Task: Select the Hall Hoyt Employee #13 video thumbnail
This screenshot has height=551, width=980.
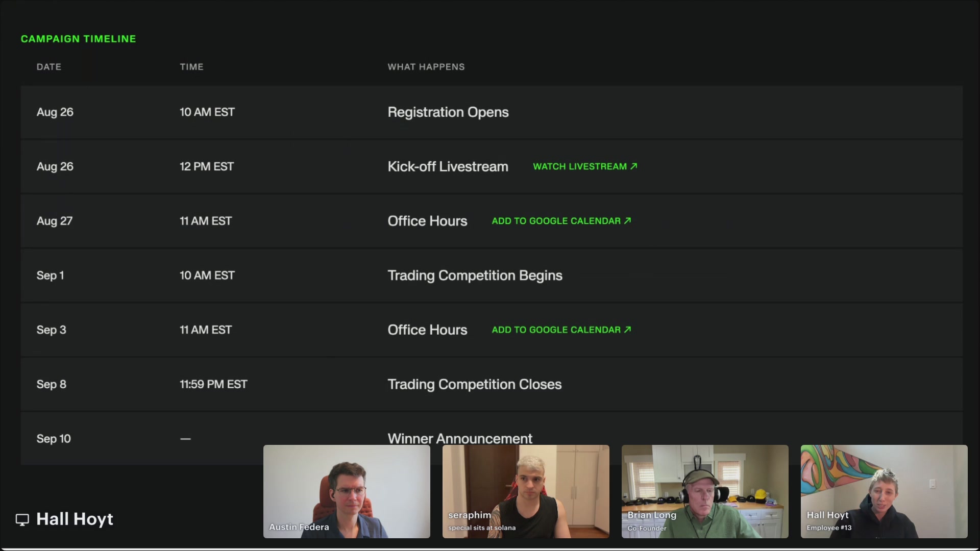Action: 884,491
